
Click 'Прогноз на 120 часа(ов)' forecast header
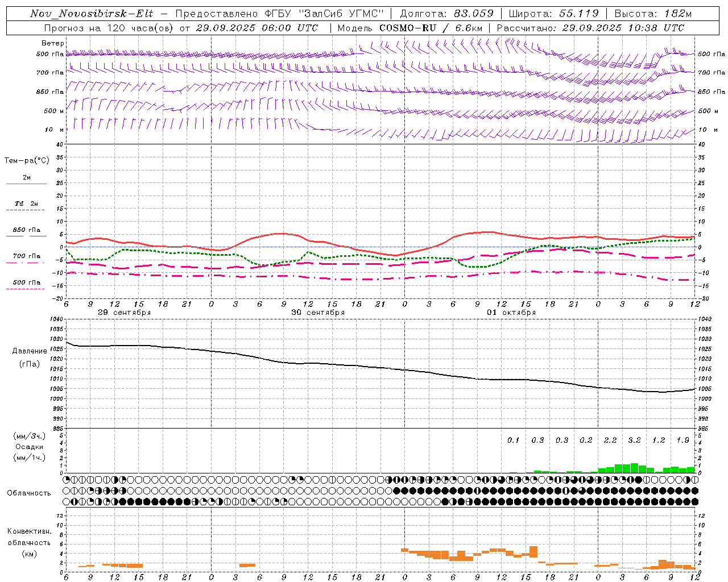tap(109, 28)
